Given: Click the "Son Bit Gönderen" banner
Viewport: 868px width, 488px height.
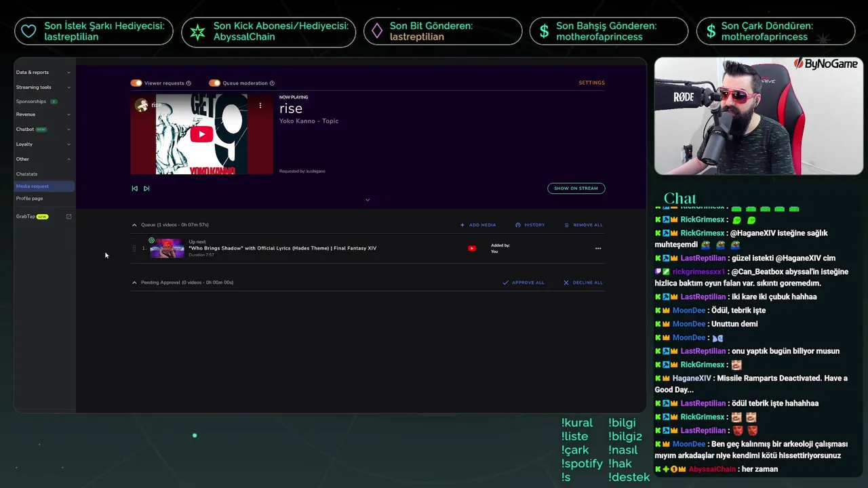Looking at the screenshot, I should point(443,31).
